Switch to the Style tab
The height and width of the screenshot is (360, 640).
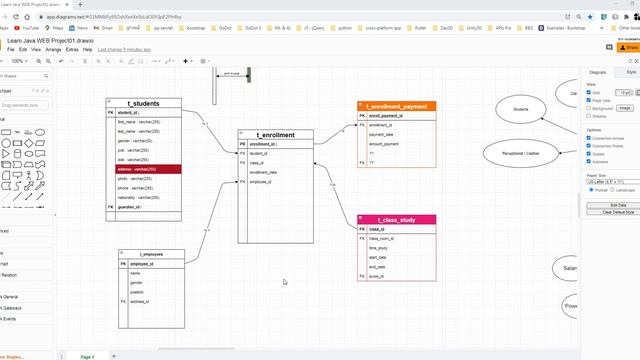point(631,72)
